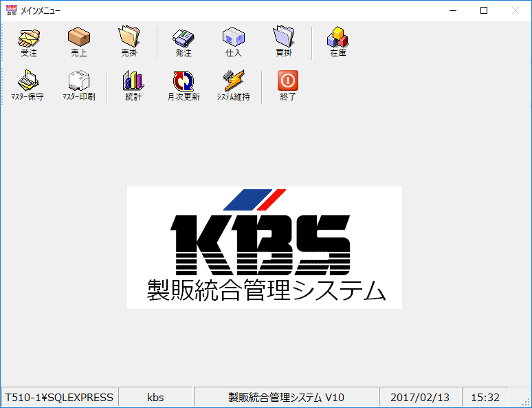The width and height of the screenshot is (532, 408).
Task: Open システム維持 (system maintenance)
Action: 234,86
